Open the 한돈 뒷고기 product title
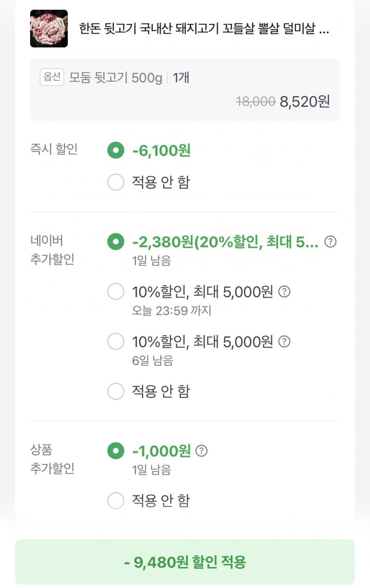 (204, 29)
